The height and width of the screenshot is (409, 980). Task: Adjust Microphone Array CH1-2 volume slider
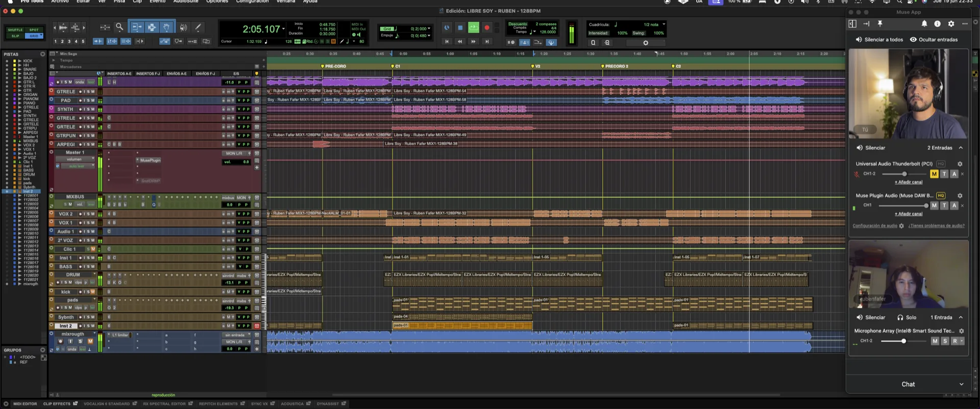[903, 341]
